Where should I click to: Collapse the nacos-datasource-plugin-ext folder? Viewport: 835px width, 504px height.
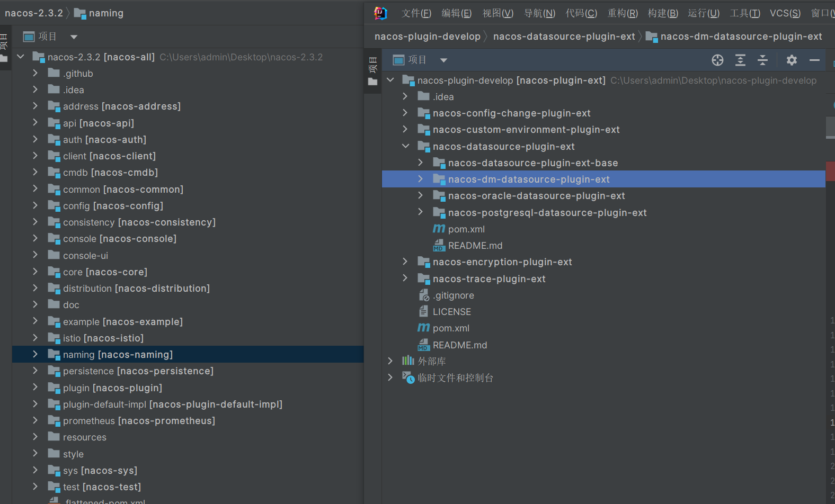[x=405, y=146]
